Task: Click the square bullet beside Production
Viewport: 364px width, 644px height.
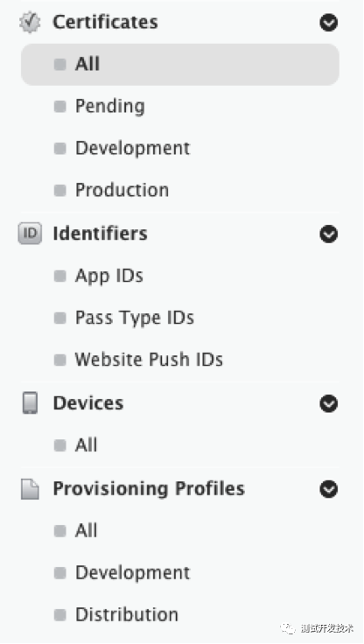Action: click(60, 191)
